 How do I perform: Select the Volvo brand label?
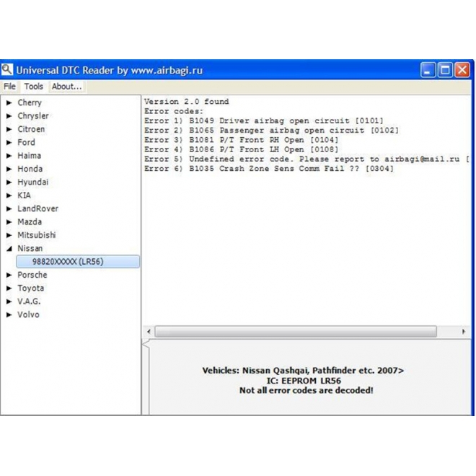[x=28, y=314]
